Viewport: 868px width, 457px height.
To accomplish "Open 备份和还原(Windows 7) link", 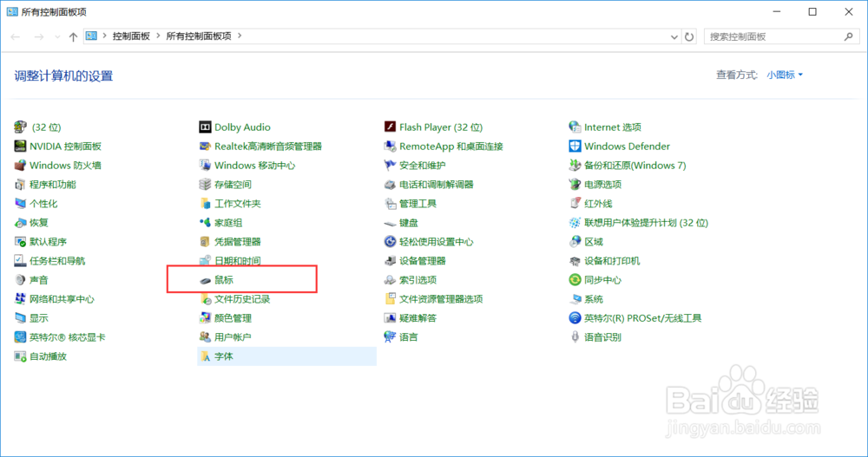I will 635,166.
